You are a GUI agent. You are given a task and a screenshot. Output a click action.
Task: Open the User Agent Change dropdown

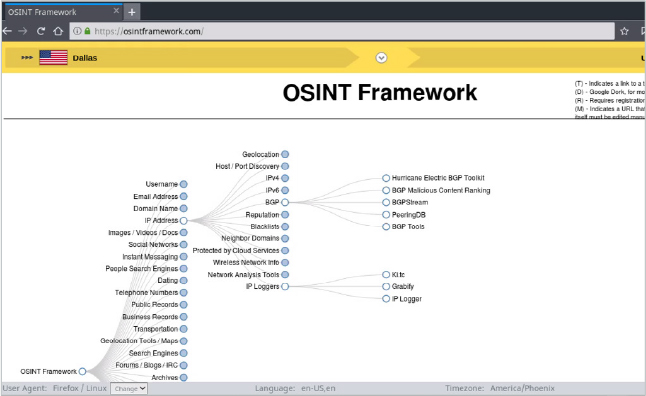129,388
